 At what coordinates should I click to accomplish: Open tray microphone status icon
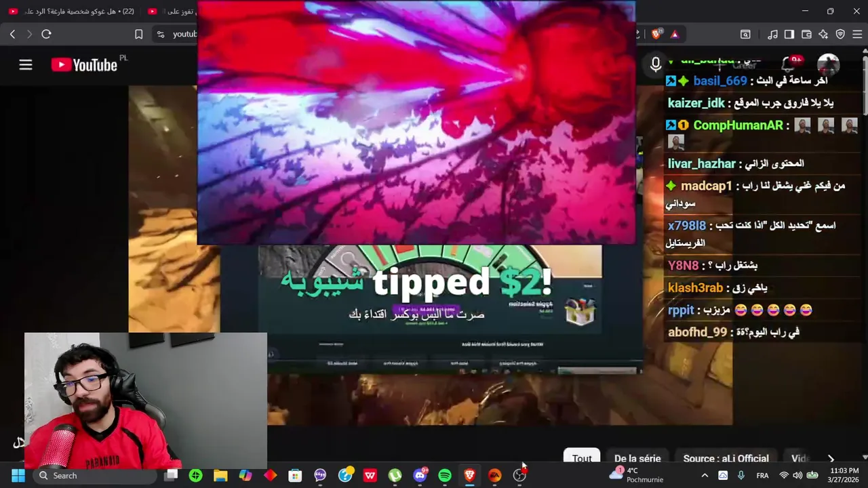pos(741,475)
